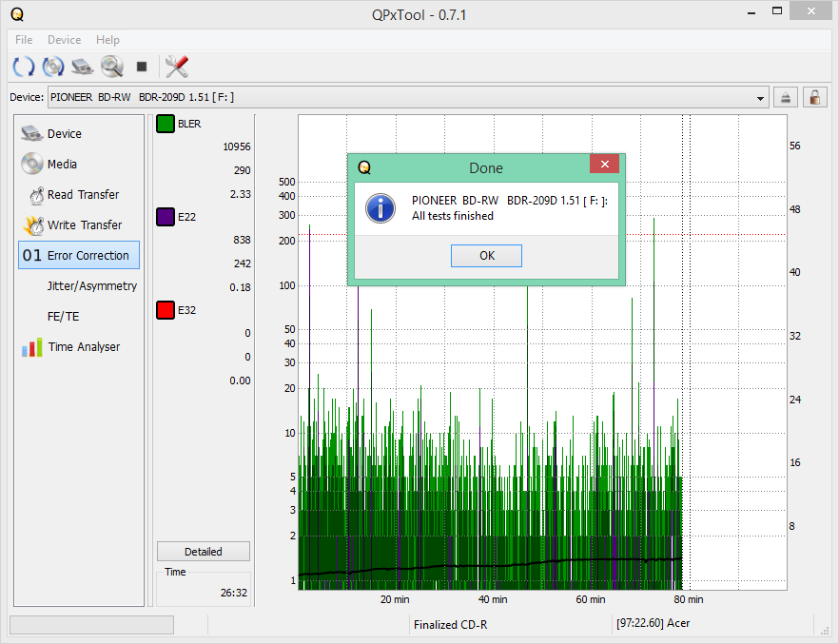Click the green BLER color swatch

click(x=166, y=124)
